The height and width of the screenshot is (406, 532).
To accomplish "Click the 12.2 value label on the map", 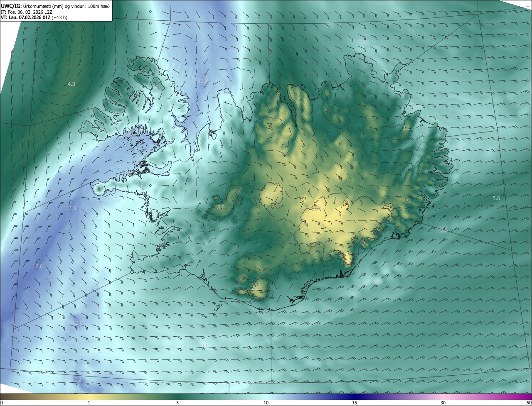I will pyautogui.click(x=77, y=379).
